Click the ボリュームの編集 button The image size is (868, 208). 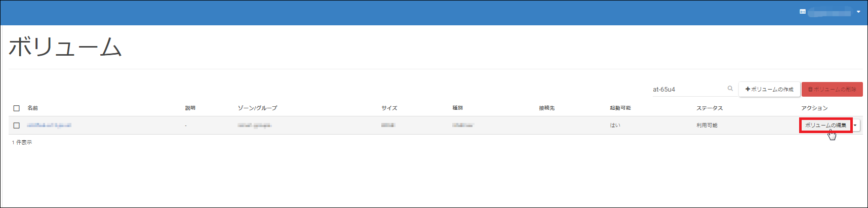pos(825,125)
